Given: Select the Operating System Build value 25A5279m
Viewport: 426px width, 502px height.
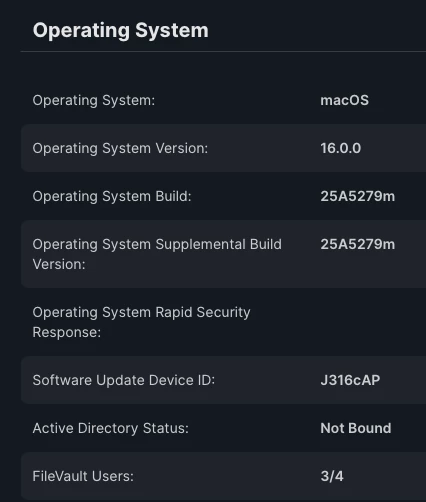Looking at the screenshot, I should [x=357, y=196].
